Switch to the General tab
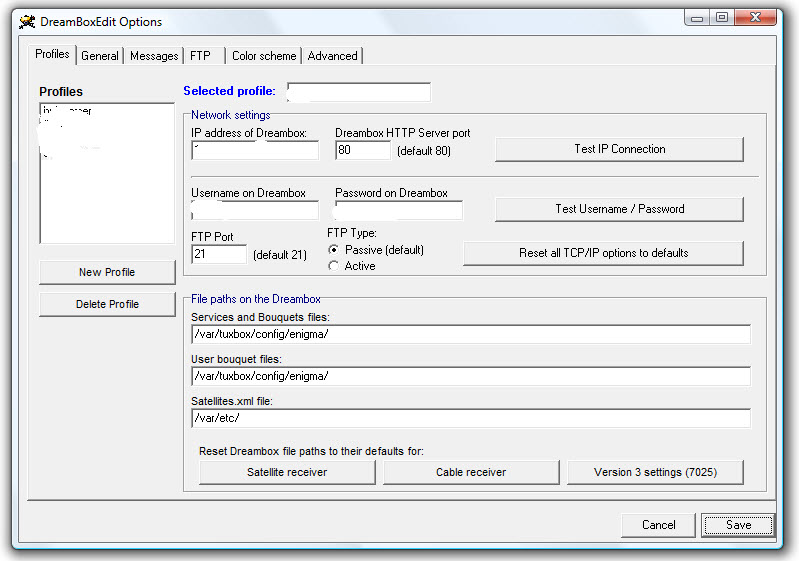The image size is (799, 561). 100,56
